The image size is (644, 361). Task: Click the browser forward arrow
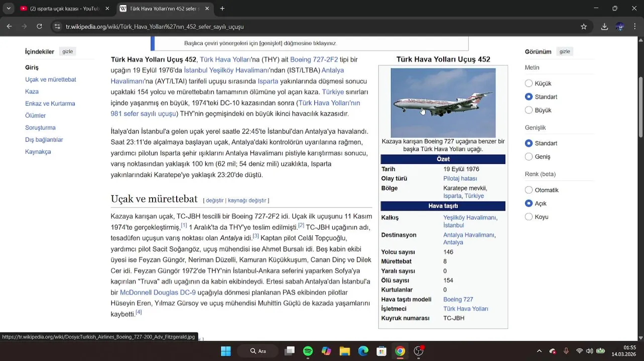(x=24, y=27)
